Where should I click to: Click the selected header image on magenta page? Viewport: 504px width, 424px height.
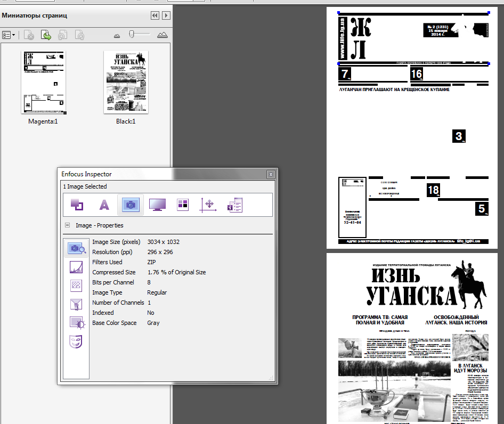click(x=413, y=38)
